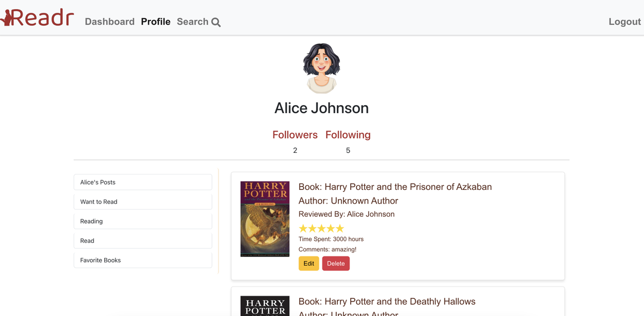Delete the Prisoner of Azkaban review
Screen dimensions: 644x316
[x=336, y=263]
